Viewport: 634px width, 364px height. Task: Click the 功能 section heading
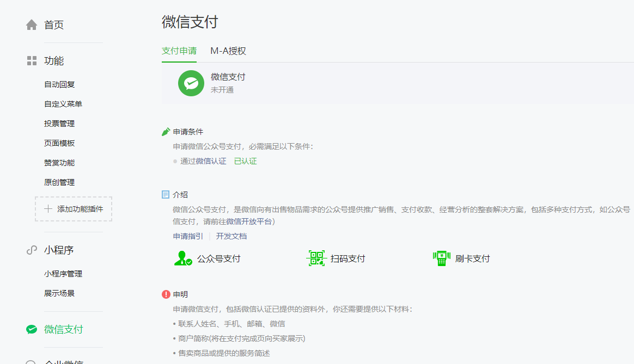click(54, 60)
